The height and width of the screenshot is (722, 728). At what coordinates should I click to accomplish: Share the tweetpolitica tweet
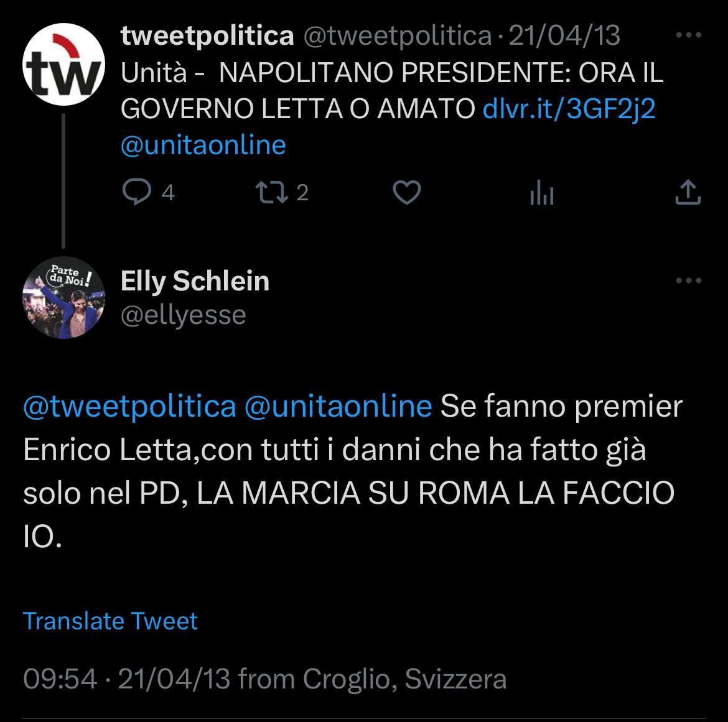click(688, 193)
